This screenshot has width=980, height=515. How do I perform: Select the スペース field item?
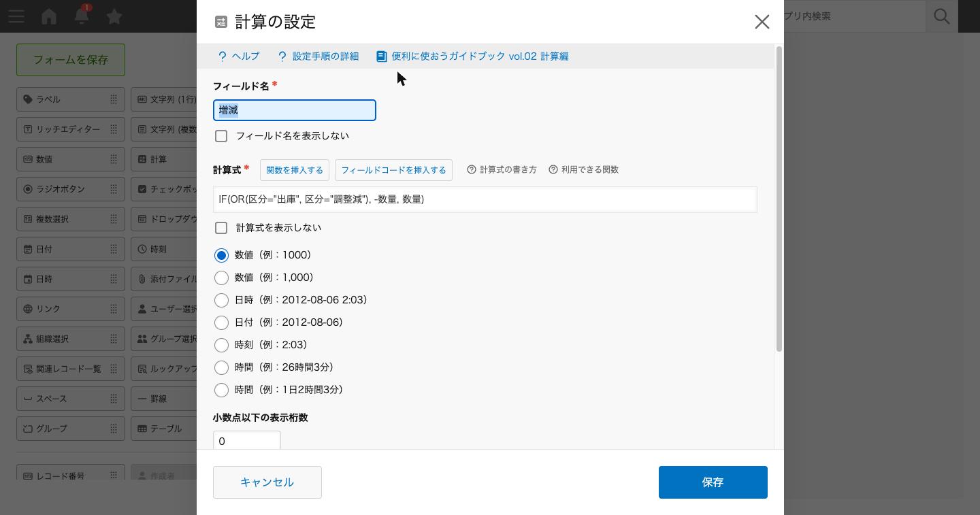(x=71, y=399)
